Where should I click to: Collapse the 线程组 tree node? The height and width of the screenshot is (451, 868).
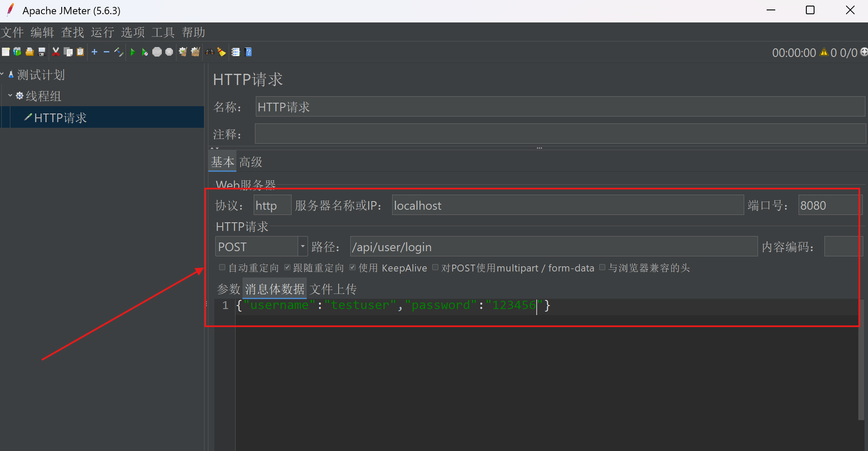tap(10, 95)
